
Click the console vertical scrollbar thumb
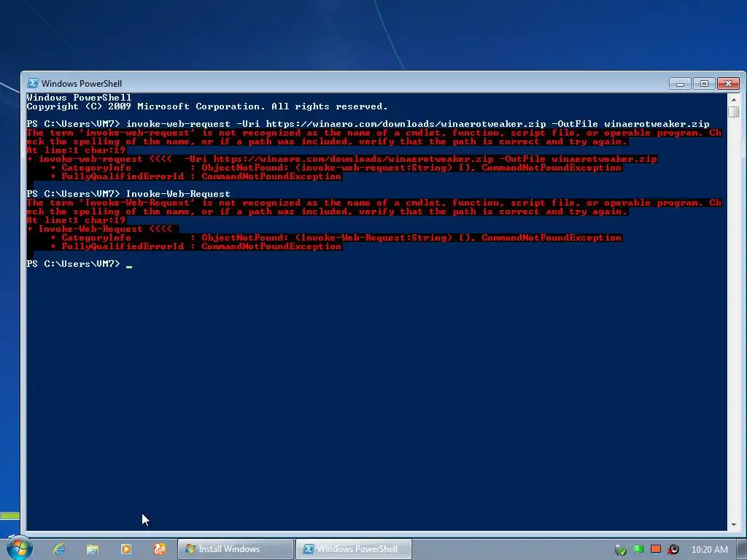(734, 112)
